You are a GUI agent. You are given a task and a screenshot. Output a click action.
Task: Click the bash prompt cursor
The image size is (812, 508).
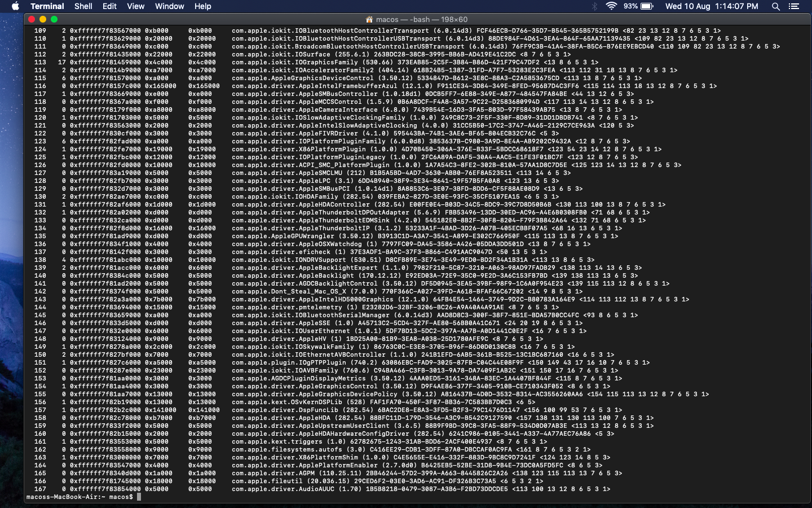[139, 497]
